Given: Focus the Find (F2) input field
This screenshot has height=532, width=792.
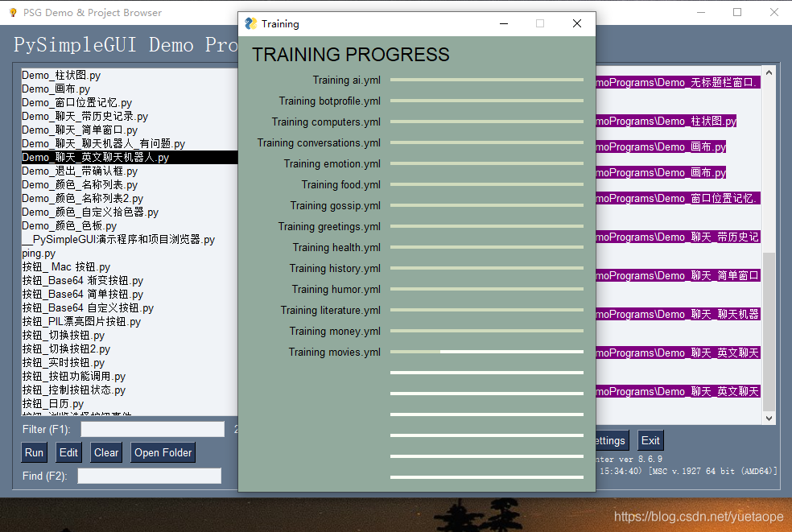Looking at the screenshot, I should click(x=150, y=476).
